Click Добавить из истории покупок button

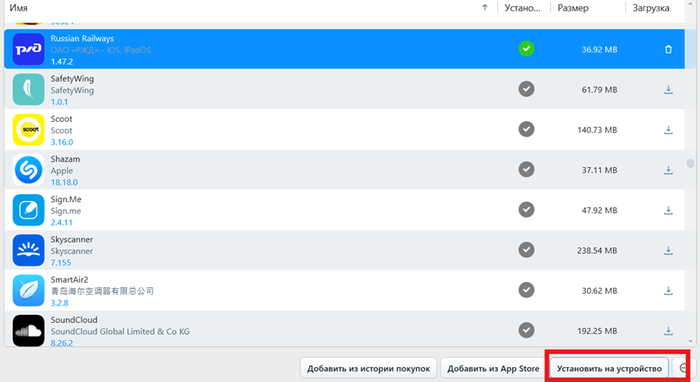tap(368, 369)
